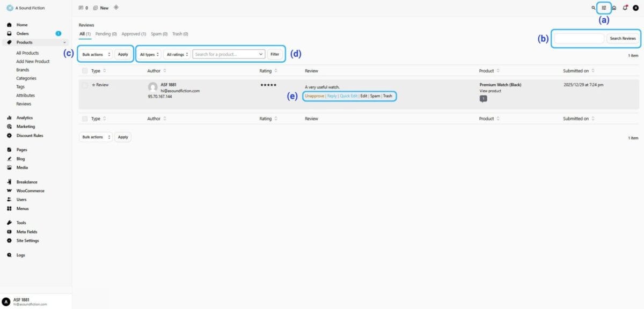Click the home icon in top bar
Screen dimensions: 644x309
click(614, 8)
